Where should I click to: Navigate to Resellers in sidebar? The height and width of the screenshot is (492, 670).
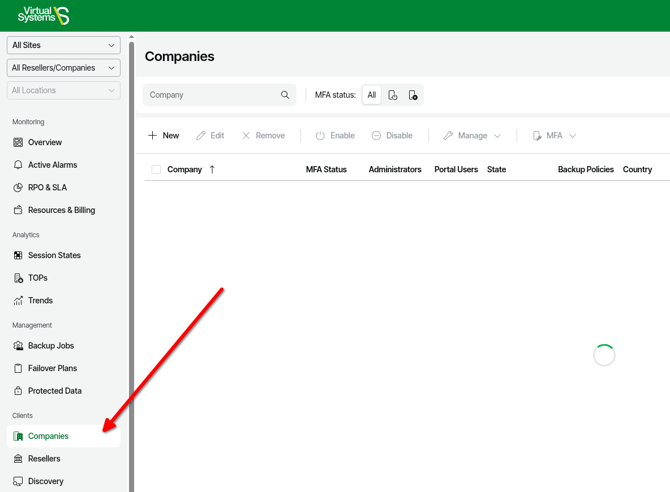[x=44, y=459]
